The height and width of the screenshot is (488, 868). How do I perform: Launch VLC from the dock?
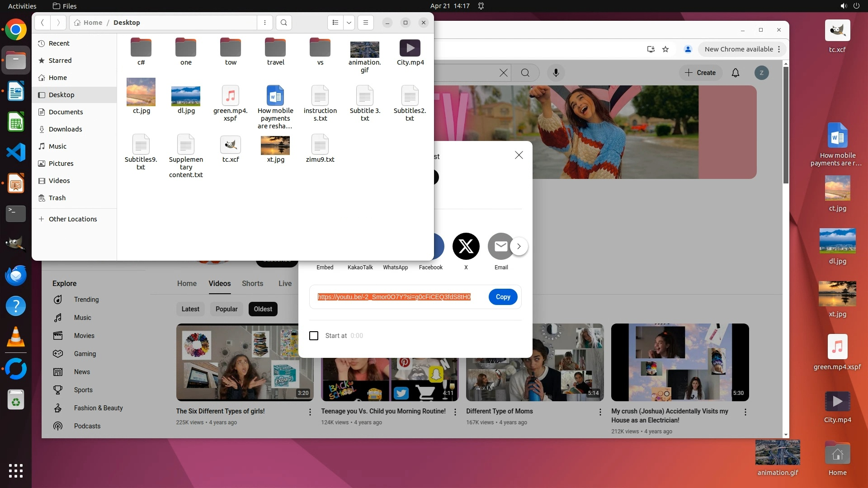coord(16,337)
